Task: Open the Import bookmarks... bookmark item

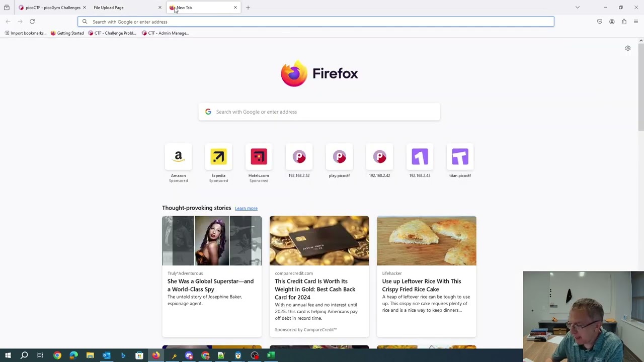Action: (25, 33)
